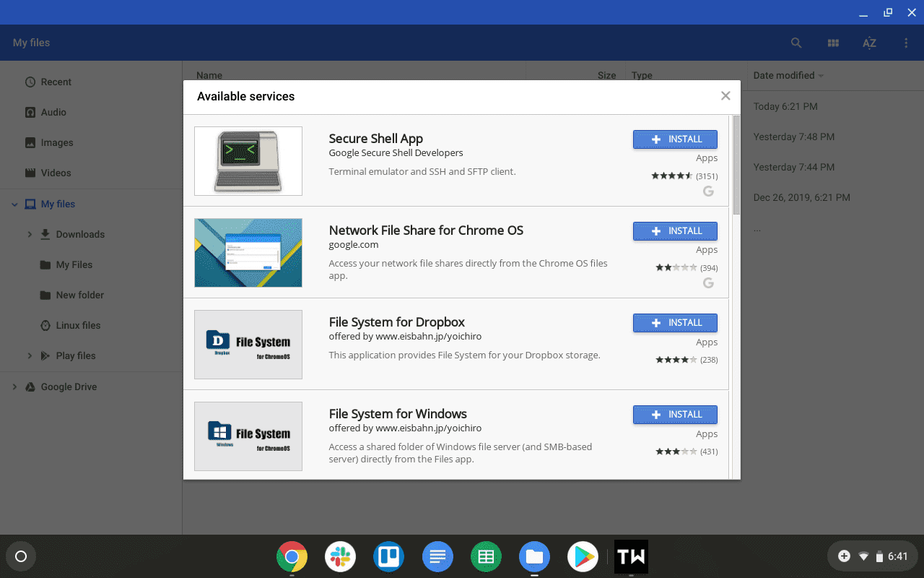Install File System for Dropbox
The width and height of the screenshot is (924, 578).
[x=675, y=323]
